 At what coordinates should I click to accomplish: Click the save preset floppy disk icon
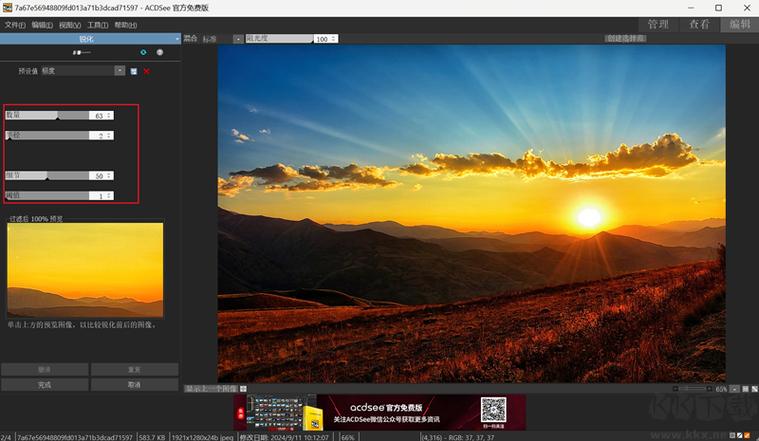click(x=134, y=71)
